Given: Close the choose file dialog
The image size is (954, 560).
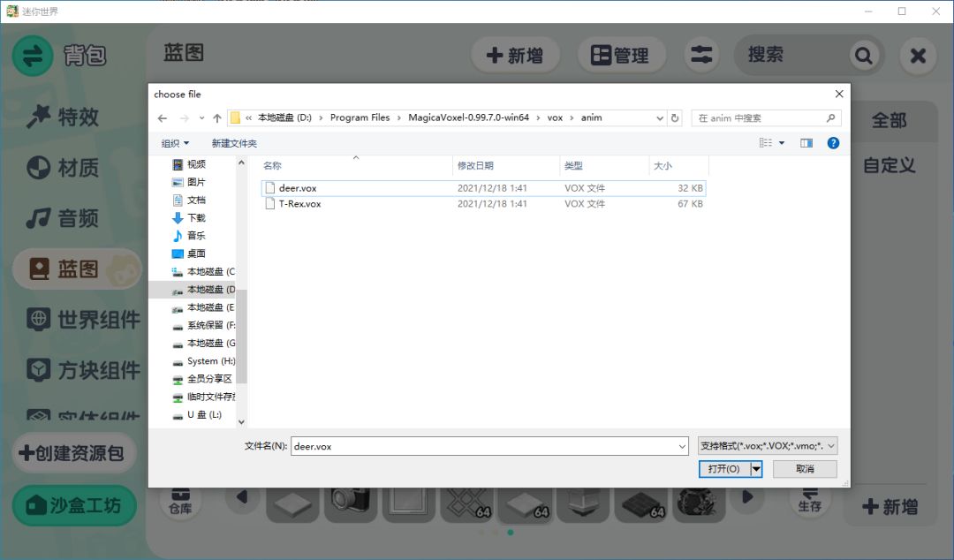Looking at the screenshot, I should click(839, 94).
